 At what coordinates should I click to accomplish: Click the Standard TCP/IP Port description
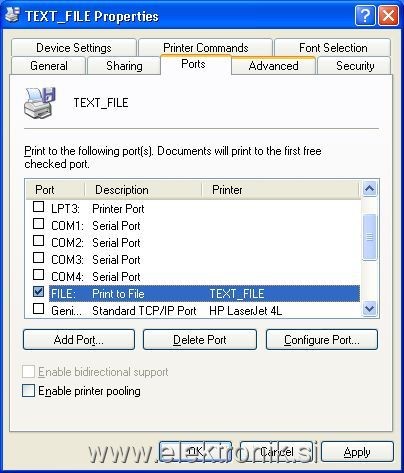144,311
